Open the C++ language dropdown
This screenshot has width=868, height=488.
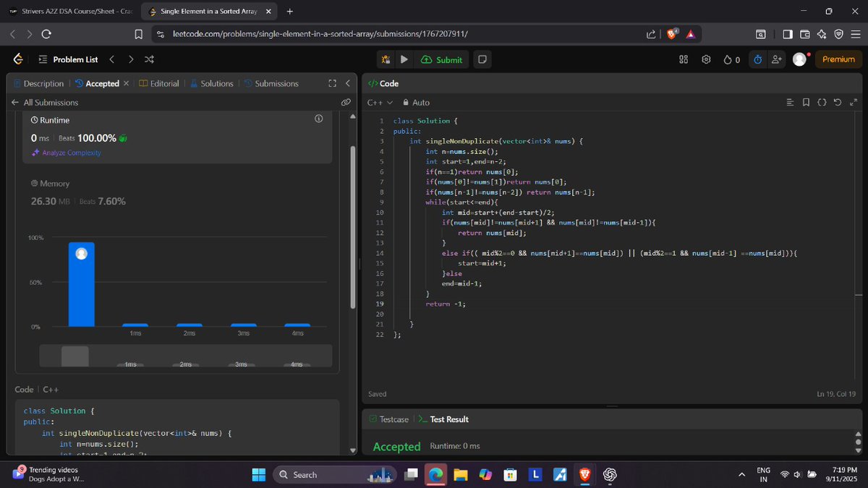(x=380, y=102)
